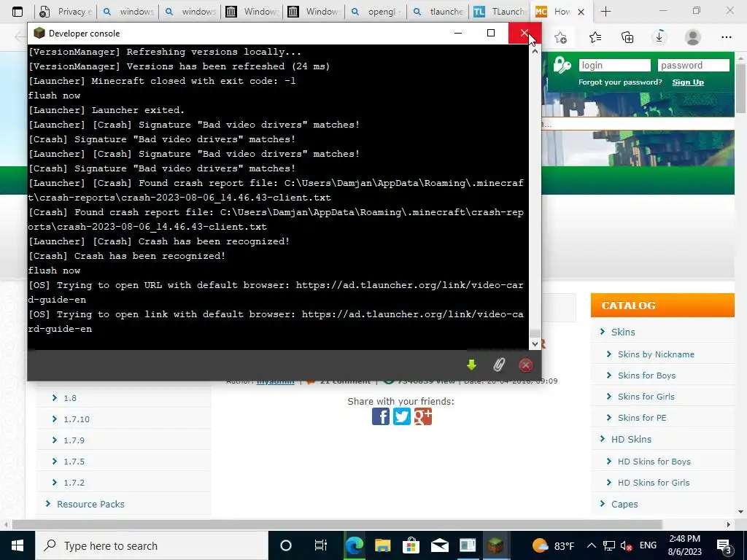
Task: Click ENG language indicator
Action: coord(648,545)
